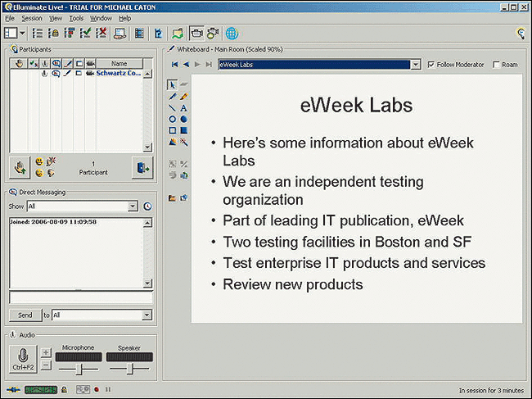Click the step away door button

pyautogui.click(x=142, y=167)
